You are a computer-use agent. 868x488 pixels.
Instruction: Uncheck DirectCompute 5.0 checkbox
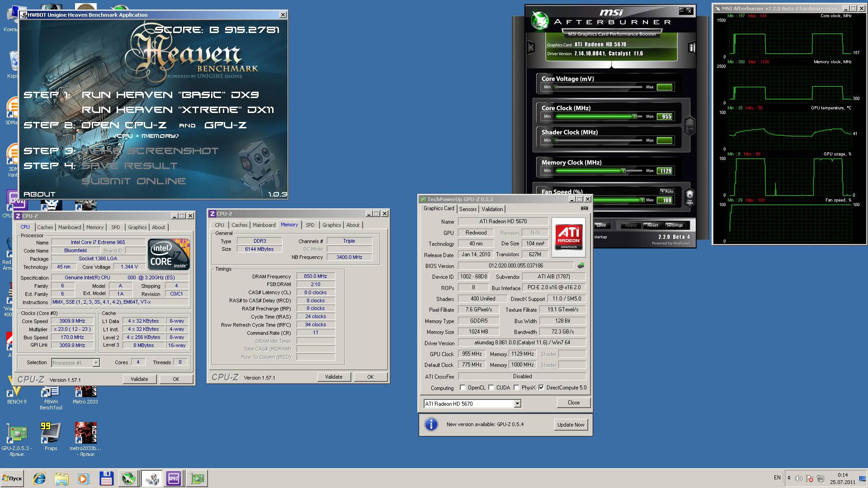tap(541, 387)
